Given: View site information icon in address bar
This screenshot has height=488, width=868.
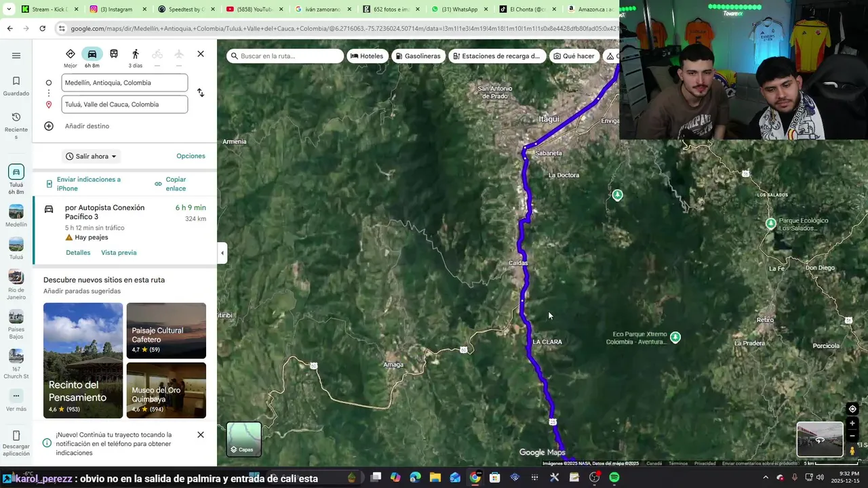Looking at the screenshot, I should click(62, 28).
